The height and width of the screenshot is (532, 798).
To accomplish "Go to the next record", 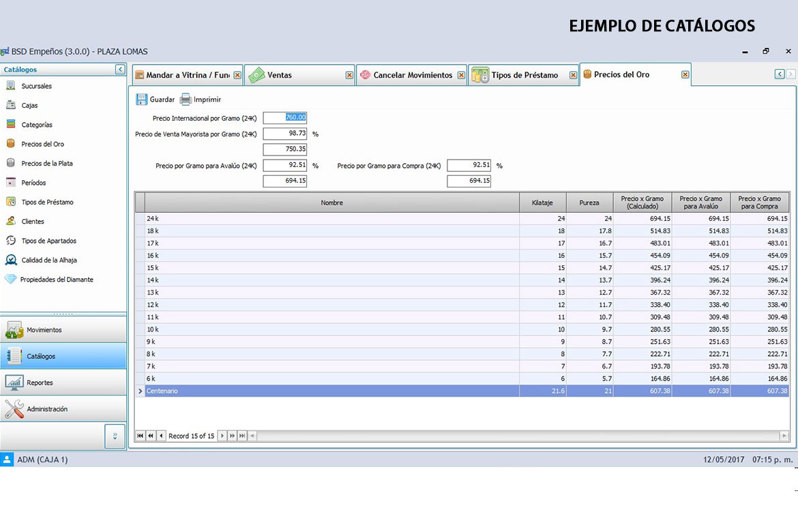I will tap(222, 436).
